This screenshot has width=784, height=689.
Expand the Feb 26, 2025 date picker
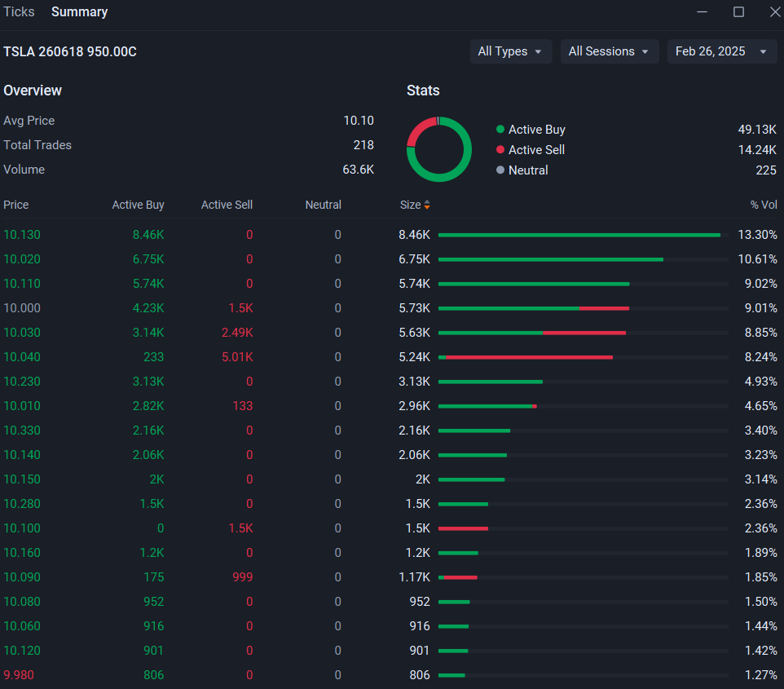point(721,51)
